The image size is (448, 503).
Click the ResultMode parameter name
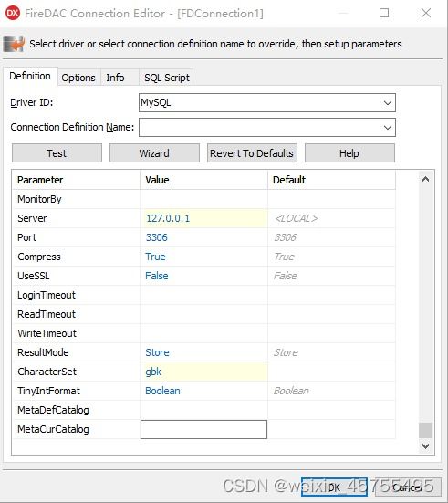point(43,352)
